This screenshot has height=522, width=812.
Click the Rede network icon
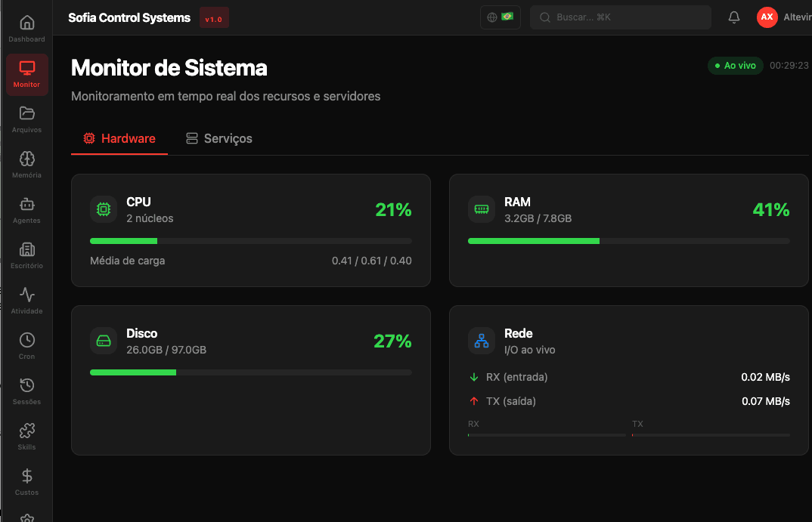(482, 341)
